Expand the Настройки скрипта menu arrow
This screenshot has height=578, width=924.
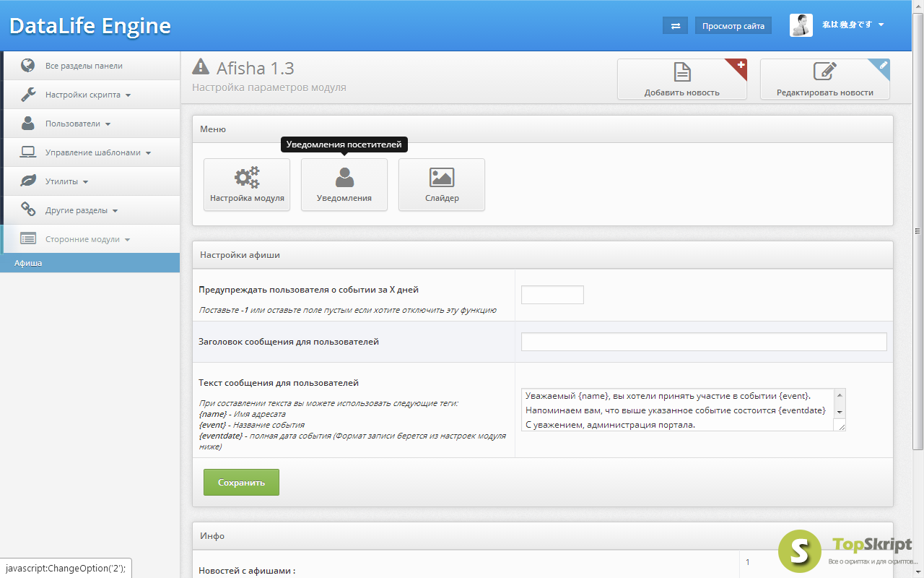coord(128,95)
